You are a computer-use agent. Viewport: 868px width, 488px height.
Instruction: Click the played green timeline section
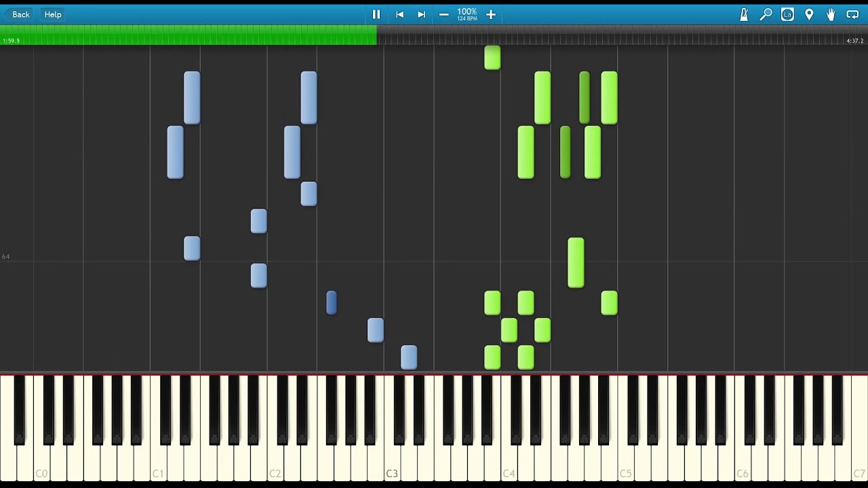190,35
